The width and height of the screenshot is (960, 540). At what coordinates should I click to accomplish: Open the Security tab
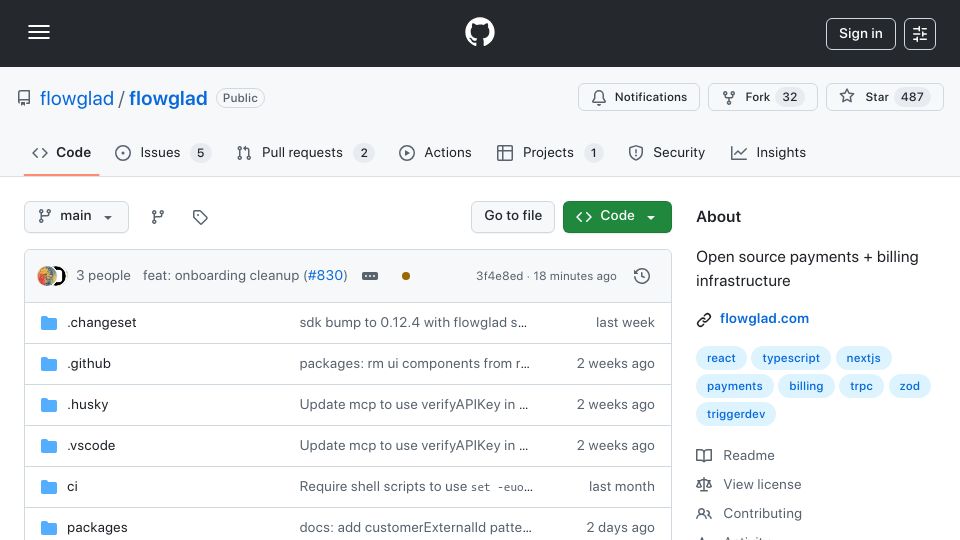tap(667, 152)
